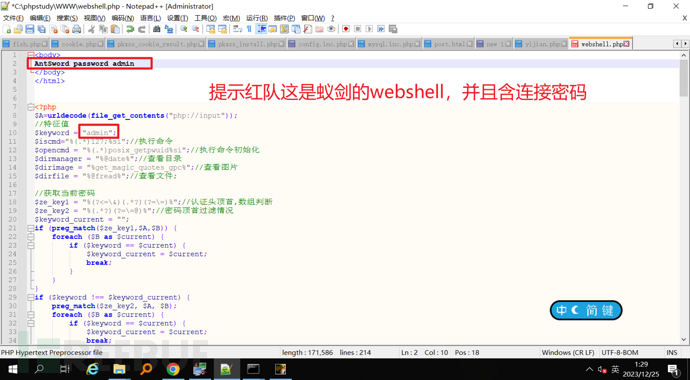Collapse the if block fold marker on line 21
Screen dimensions: 690x380
pos(30,228)
